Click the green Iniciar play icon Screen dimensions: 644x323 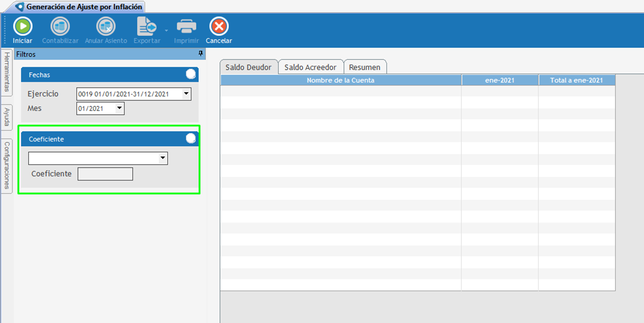[23, 26]
